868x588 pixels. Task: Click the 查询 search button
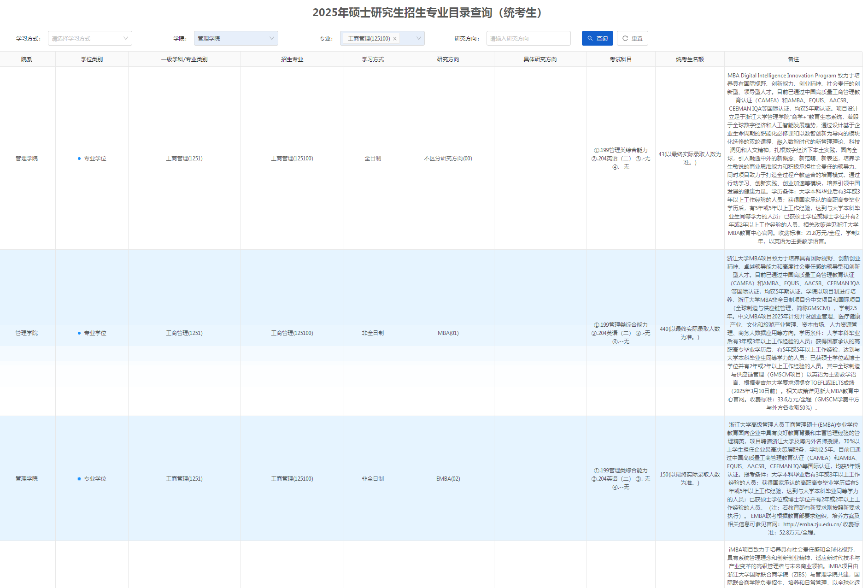coord(597,38)
